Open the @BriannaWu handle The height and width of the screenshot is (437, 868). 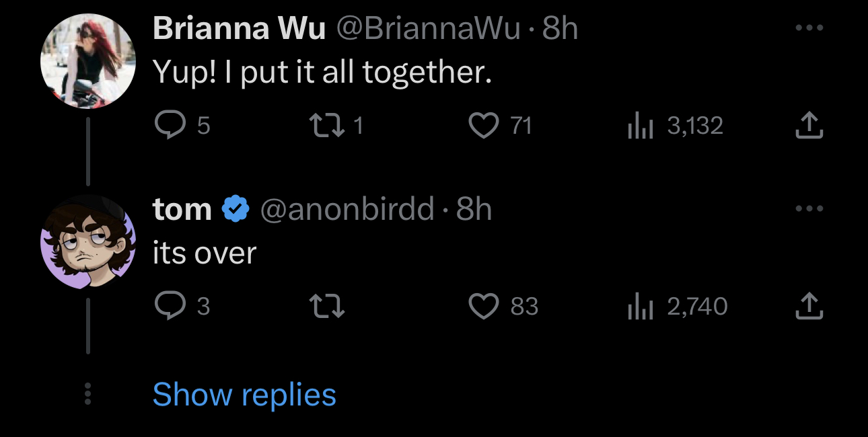(x=427, y=28)
